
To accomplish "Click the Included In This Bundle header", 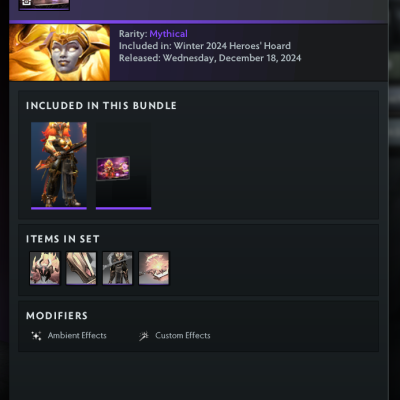I will pyautogui.click(x=101, y=106).
